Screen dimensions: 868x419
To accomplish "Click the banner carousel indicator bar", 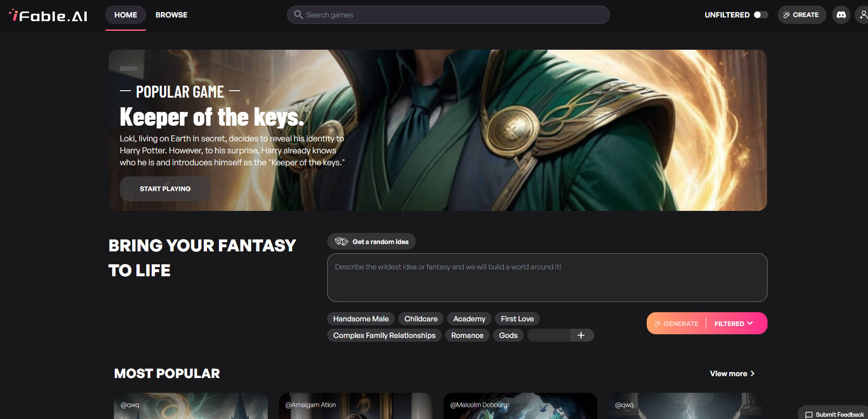I will click(129, 69).
